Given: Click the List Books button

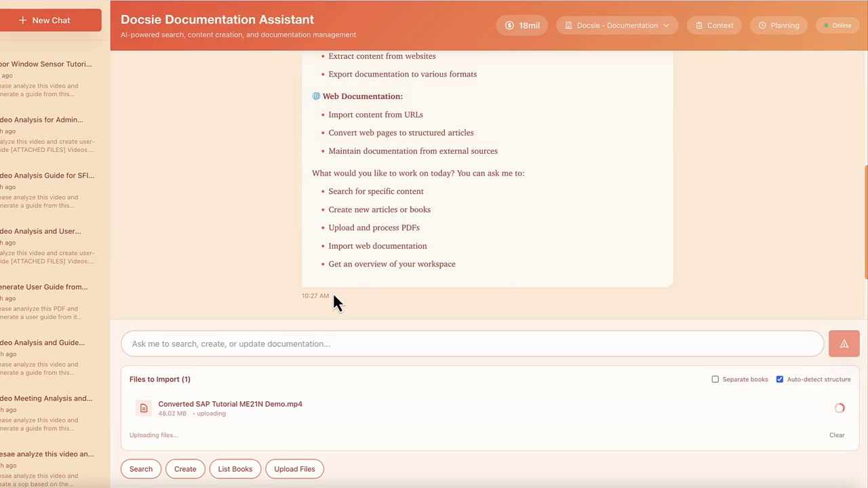Looking at the screenshot, I should pyautogui.click(x=235, y=468).
